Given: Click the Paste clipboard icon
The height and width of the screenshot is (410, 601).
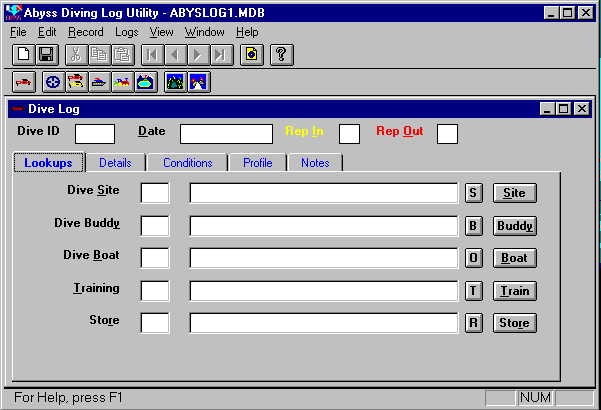Looking at the screenshot, I should tap(123, 54).
